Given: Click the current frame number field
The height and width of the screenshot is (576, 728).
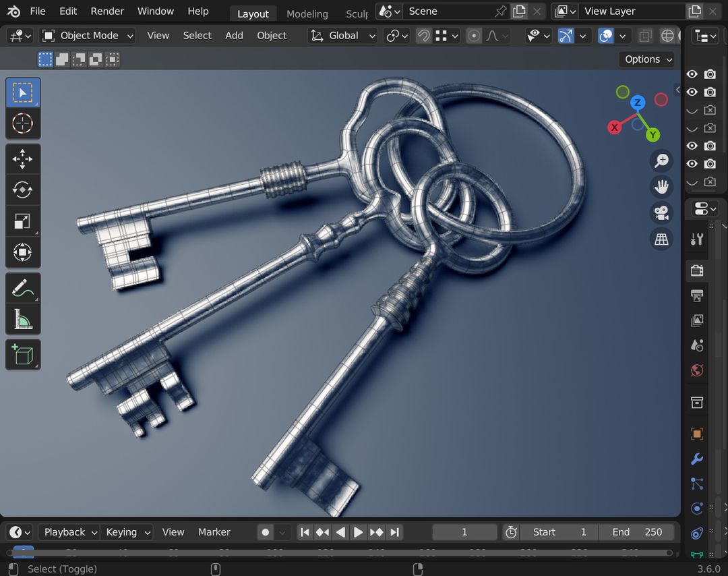Looking at the screenshot, I should (x=464, y=532).
